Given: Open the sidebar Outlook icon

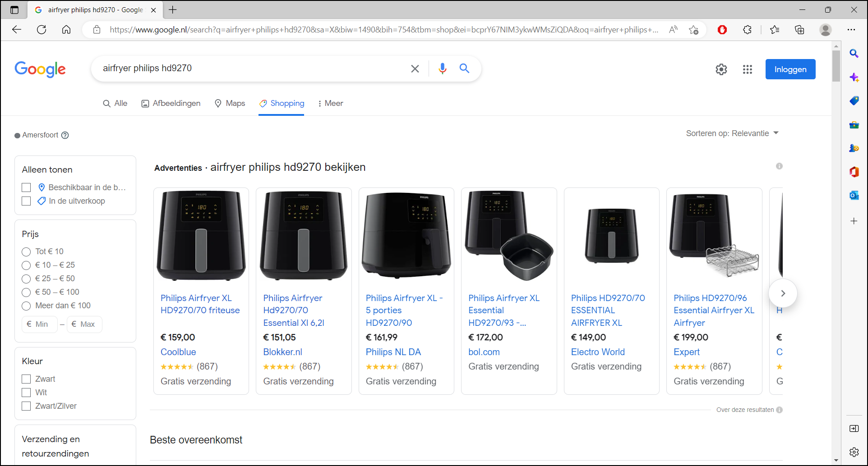Looking at the screenshot, I should point(854,195).
